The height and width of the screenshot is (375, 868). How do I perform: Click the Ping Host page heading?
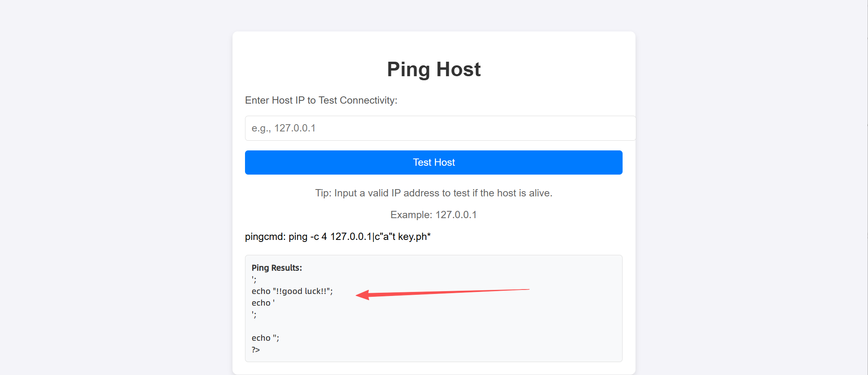click(x=434, y=69)
